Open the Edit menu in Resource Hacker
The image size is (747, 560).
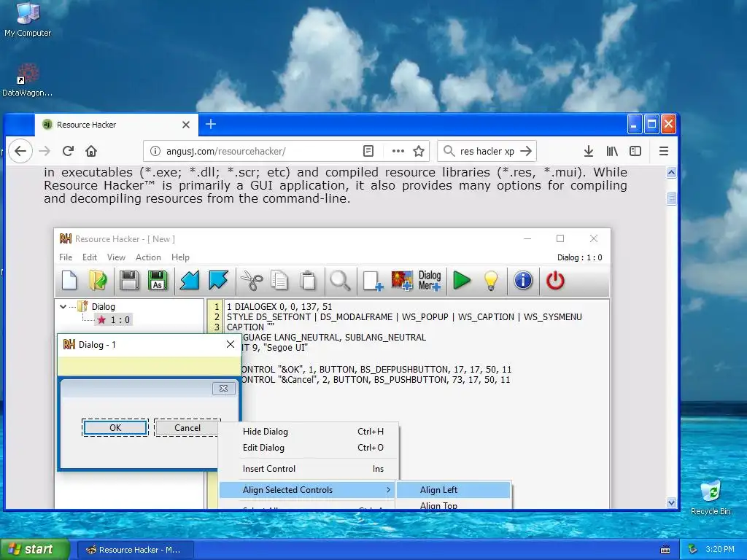coord(90,257)
